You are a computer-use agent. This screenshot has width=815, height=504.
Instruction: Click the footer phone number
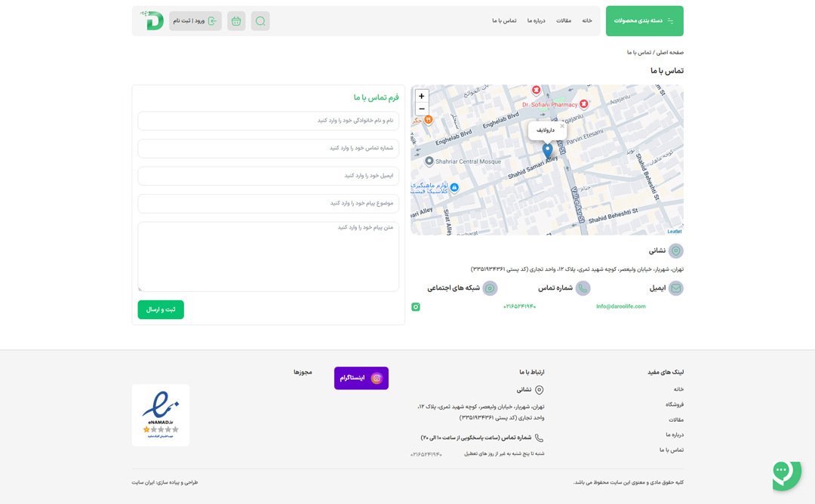pos(426,454)
